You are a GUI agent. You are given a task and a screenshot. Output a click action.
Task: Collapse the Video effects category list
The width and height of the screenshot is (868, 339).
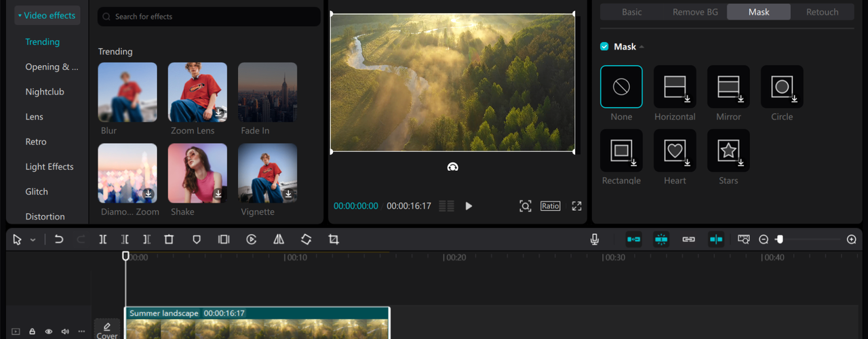click(x=20, y=16)
